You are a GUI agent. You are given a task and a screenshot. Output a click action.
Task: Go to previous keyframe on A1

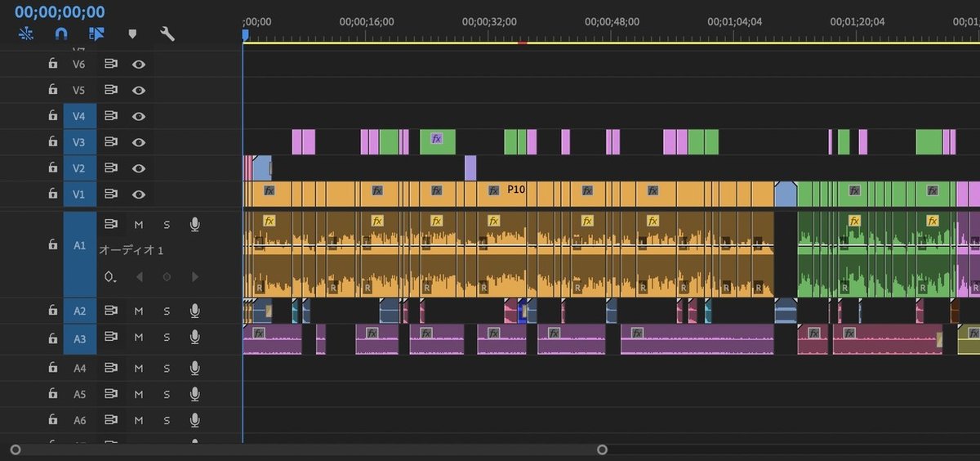click(139, 277)
